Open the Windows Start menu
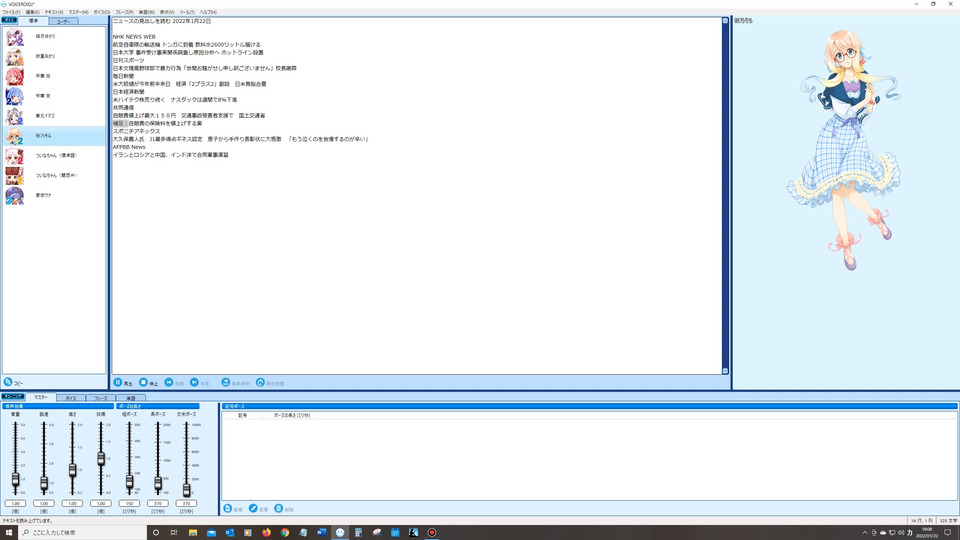The image size is (960, 540). [9, 533]
